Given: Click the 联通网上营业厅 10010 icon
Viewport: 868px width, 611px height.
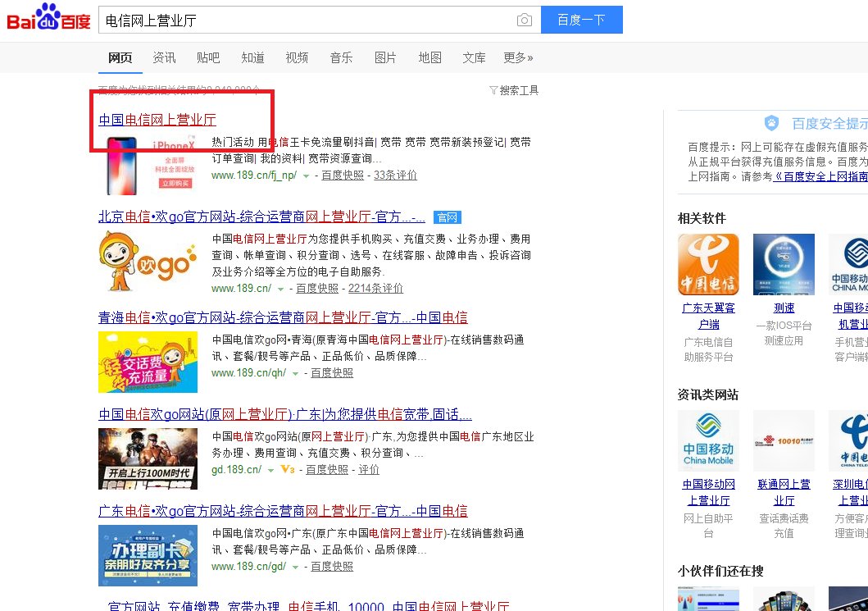Looking at the screenshot, I should [x=784, y=440].
